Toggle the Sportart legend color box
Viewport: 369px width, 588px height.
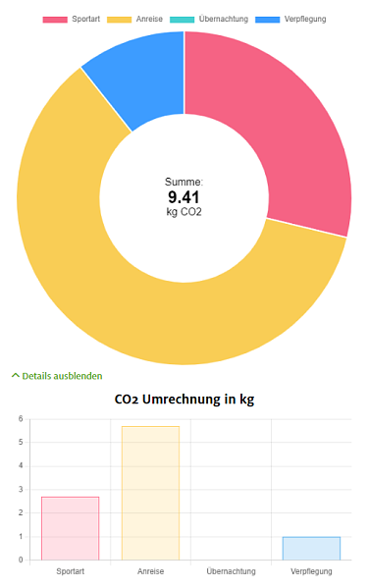pyautogui.click(x=55, y=20)
